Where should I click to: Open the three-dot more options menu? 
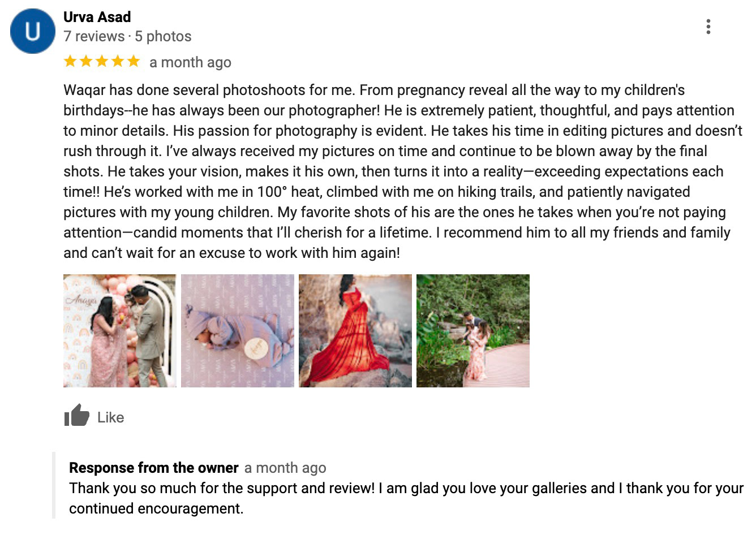coord(708,27)
